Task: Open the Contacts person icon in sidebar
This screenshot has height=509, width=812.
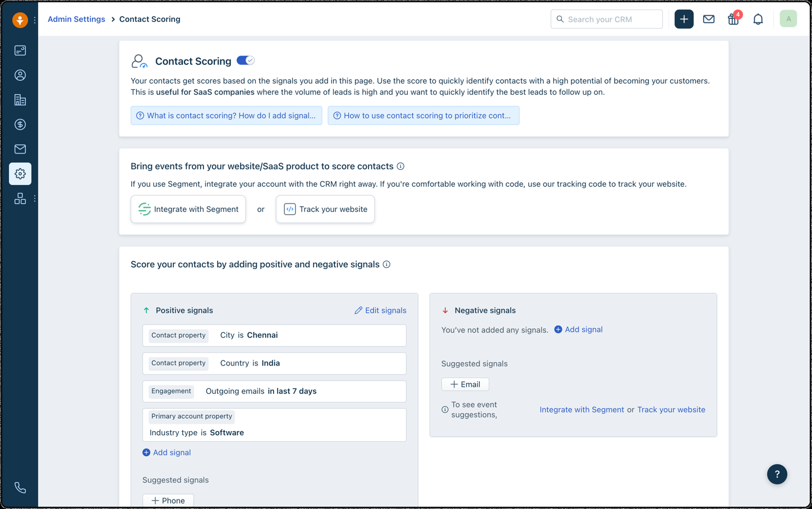Action: [x=20, y=75]
